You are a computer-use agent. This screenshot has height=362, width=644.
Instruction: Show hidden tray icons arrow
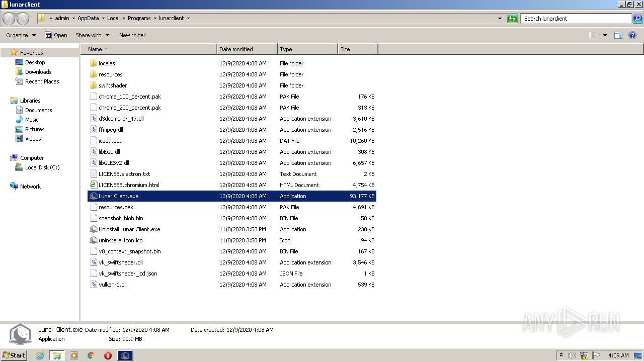[x=561, y=355]
